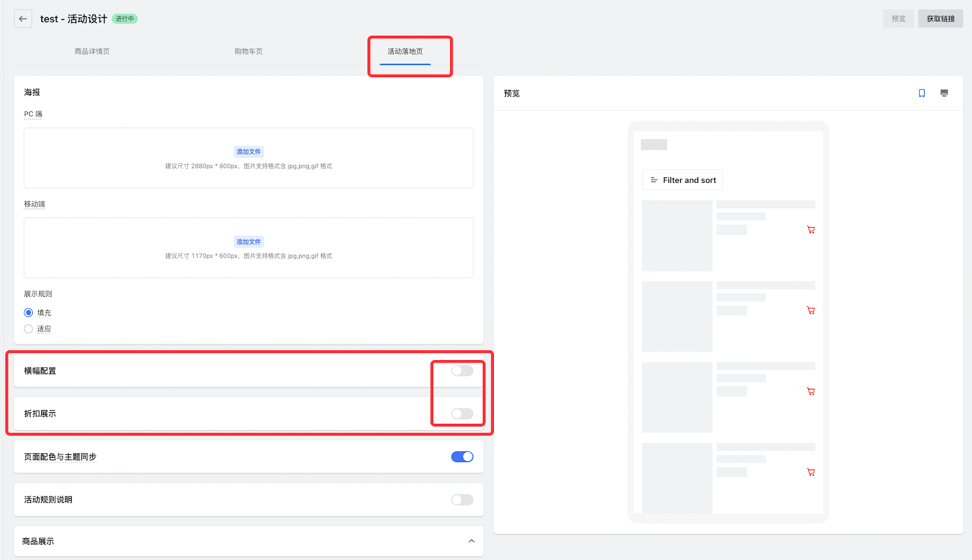Click first product's red cart icon
The image size is (972, 560).
(x=810, y=230)
